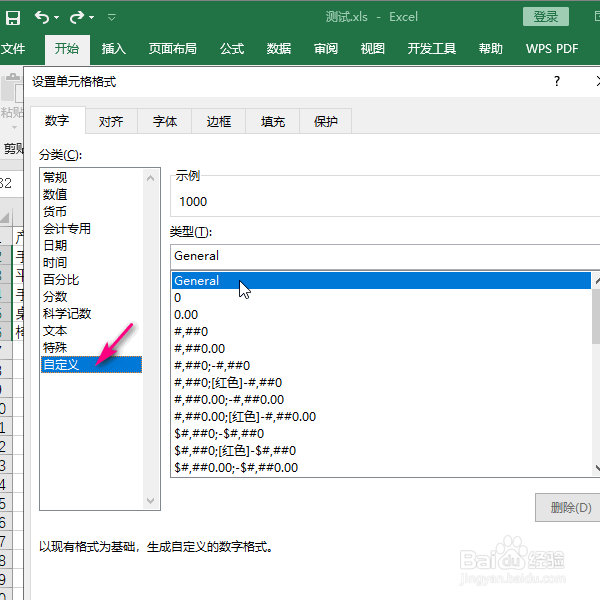Select 文本 in category list
This screenshot has width=600, height=600.
click(x=91, y=331)
